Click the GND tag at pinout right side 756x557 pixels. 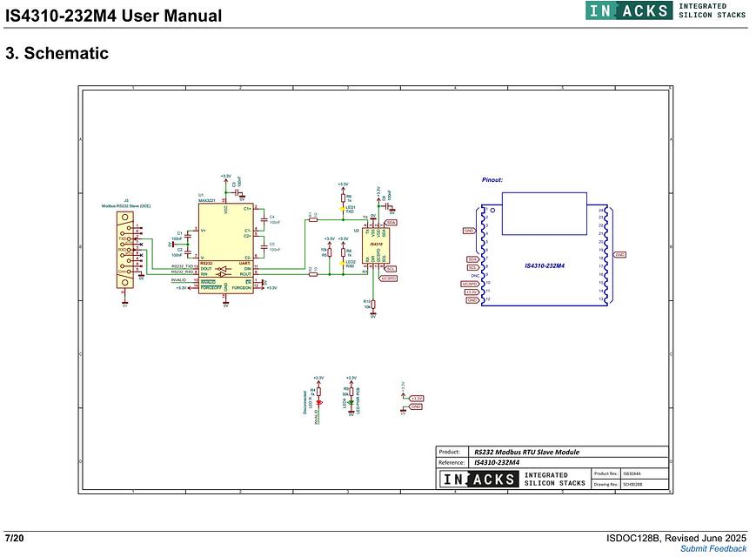click(619, 255)
